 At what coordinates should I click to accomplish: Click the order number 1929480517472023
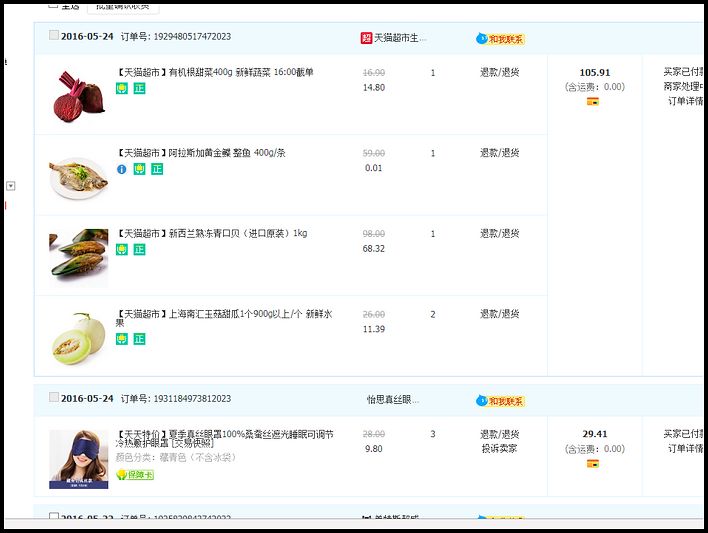192,37
